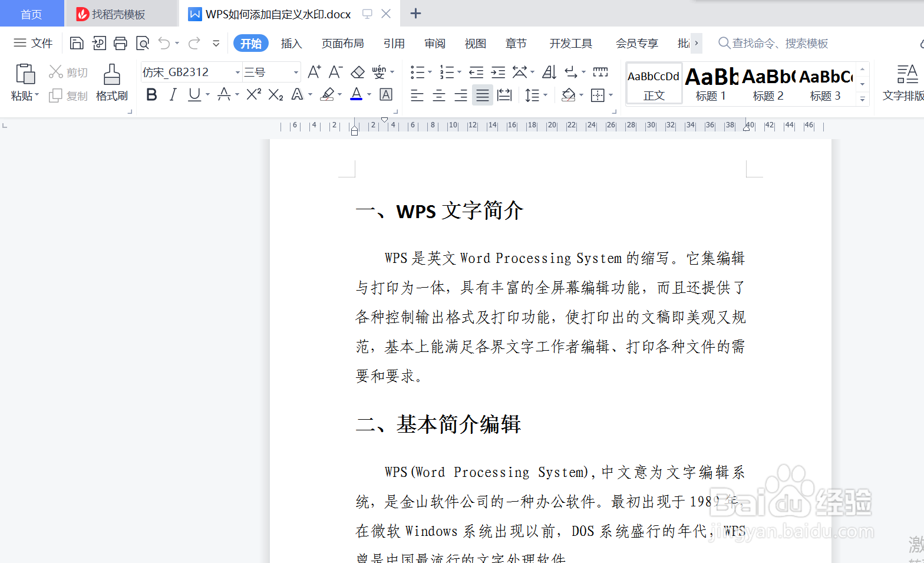Open Print Preview icon
The image size is (924, 563).
tap(142, 43)
